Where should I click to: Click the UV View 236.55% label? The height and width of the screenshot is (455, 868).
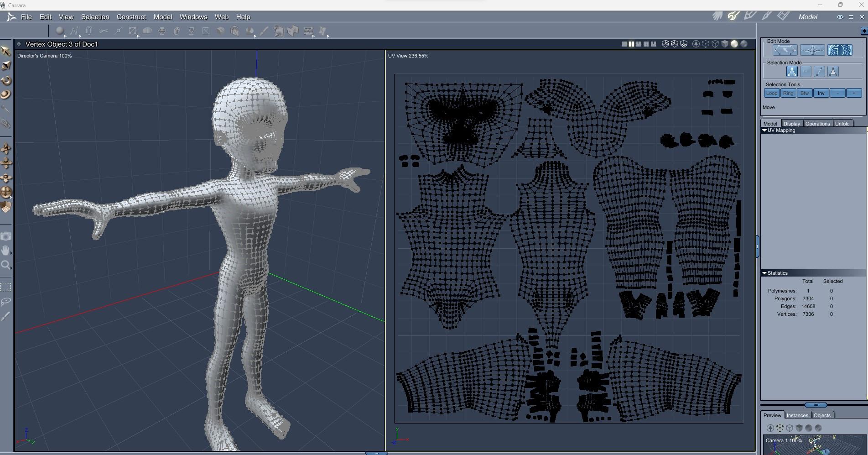pos(408,56)
